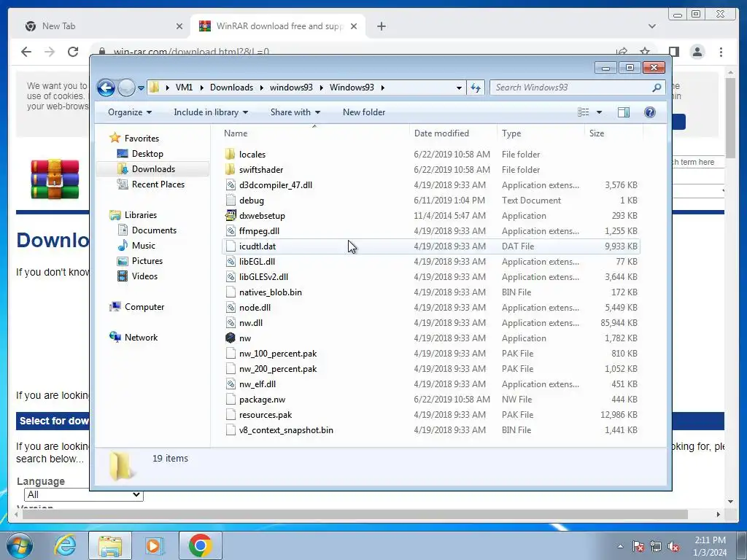Select Libraries in navigation pane
The image size is (747, 560).
click(x=141, y=215)
